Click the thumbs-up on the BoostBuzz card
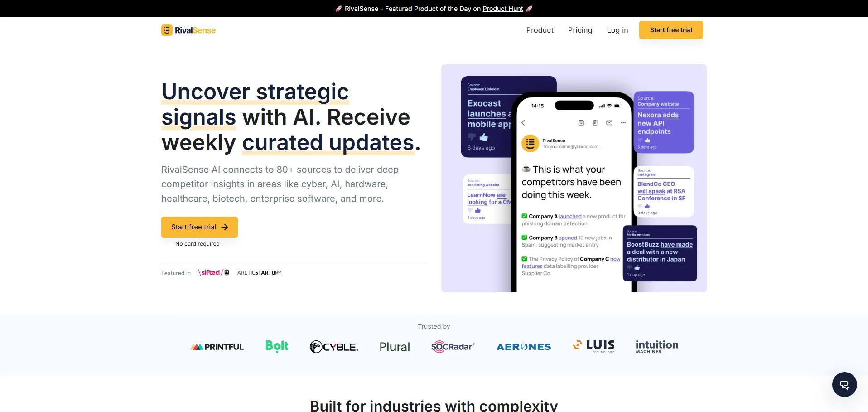868x412 pixels. (x=637, y=268)
